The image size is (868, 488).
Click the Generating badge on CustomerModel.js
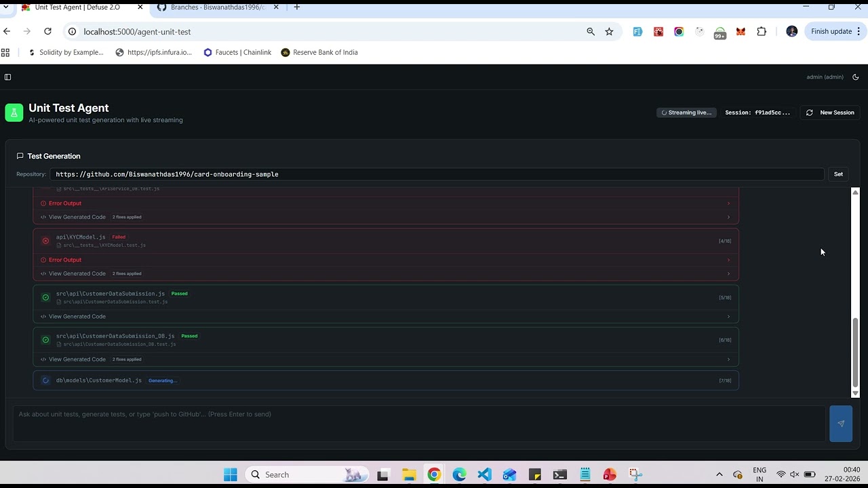click(162, 380)
